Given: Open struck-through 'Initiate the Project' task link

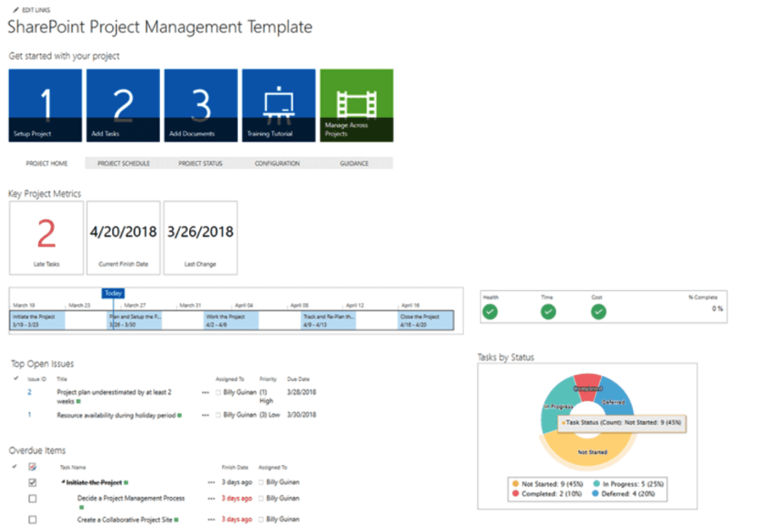Looking at the screenshot, I should coord(94,482).
